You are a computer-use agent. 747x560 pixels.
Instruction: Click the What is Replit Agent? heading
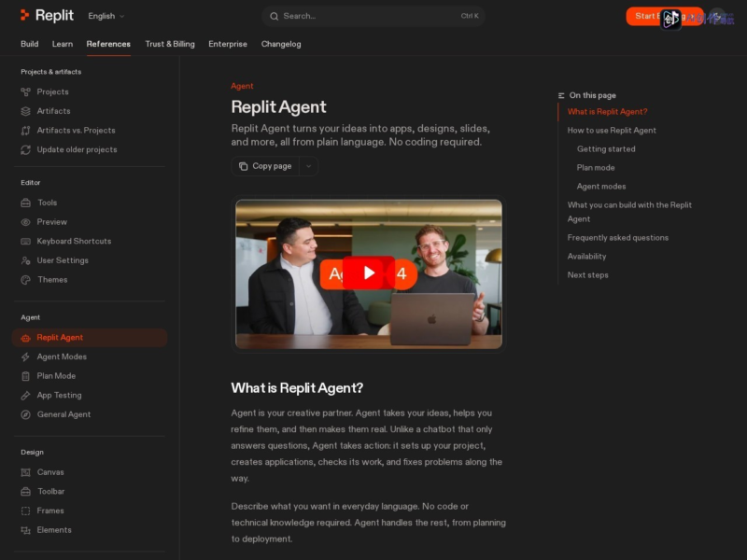tap(297, 388)
